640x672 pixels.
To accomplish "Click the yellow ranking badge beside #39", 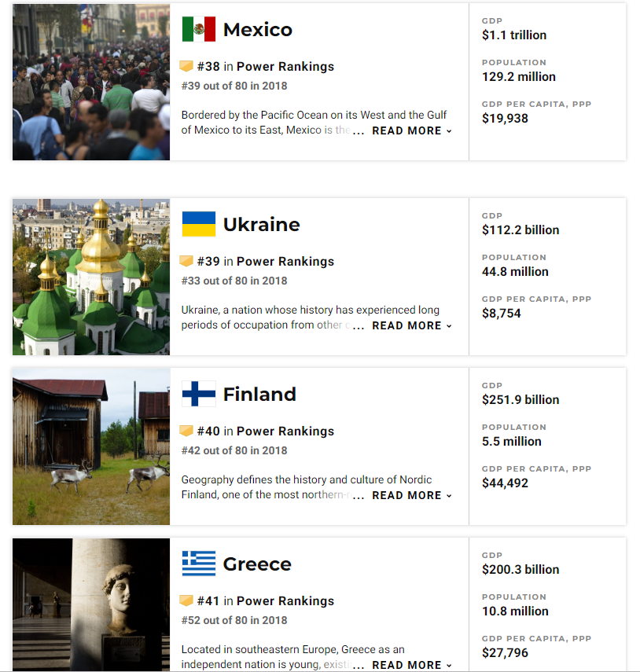I will [186, 262].
